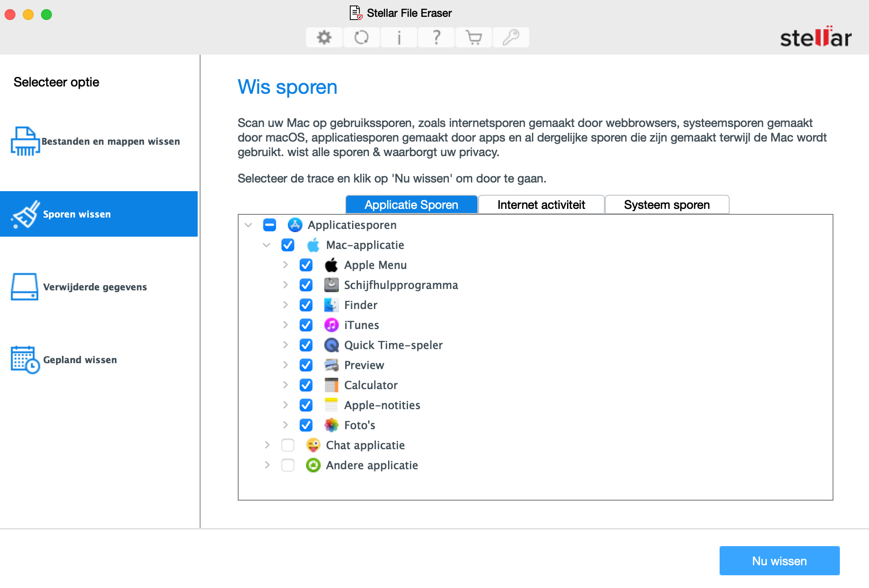Open settings with the gear icon
869x588 pixels.
tap(324, 37)
